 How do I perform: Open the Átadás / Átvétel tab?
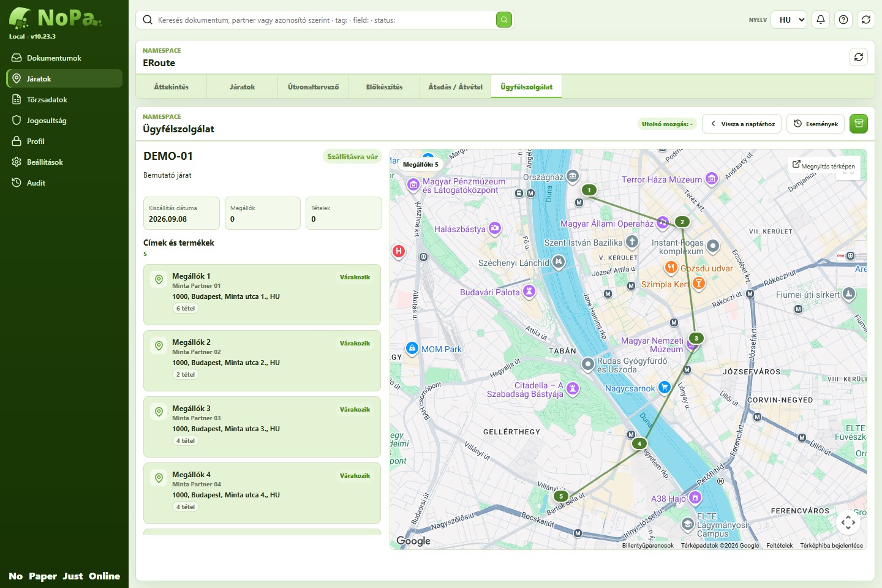[x=455, y=87]
